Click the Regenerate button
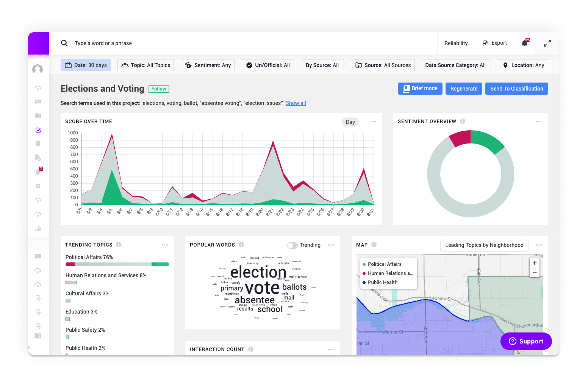Viewport: 588px width, 387px height. (464, 89)
